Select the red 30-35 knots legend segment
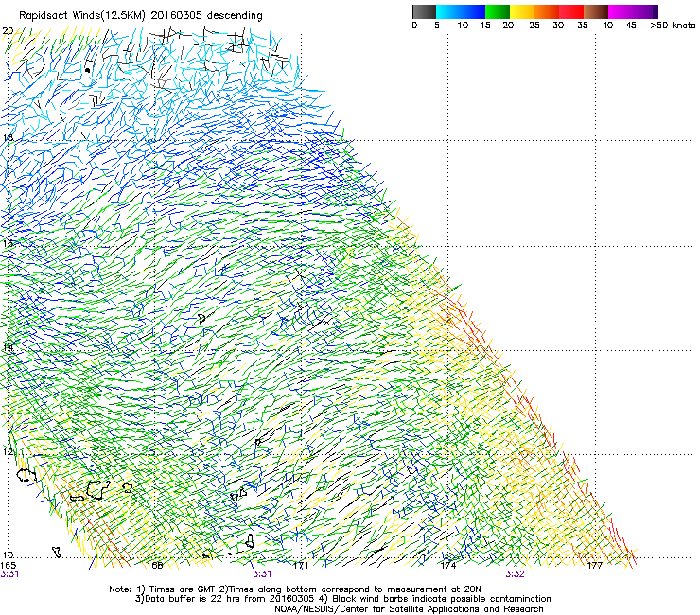This screenshot has height=615, width=700. pyautogui.click(x=571, y=11)
